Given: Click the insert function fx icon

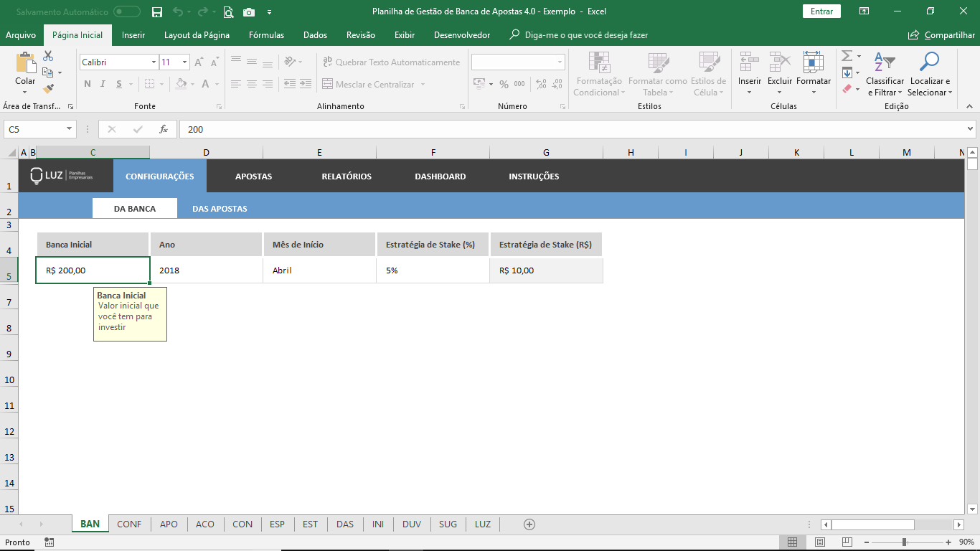Looking at the screenshot, I should click(164, 129).
